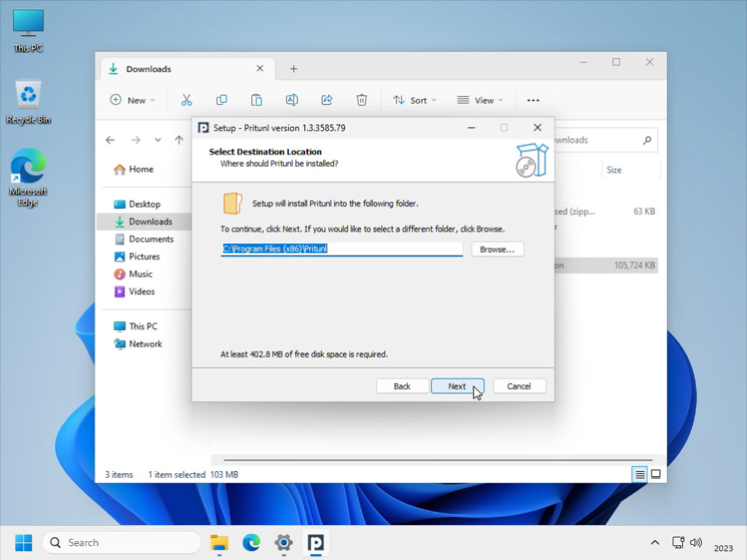Viewport: 747px width, 560px height.
Task: Open This PC in the navigation pane
Action: pos(135,326)
